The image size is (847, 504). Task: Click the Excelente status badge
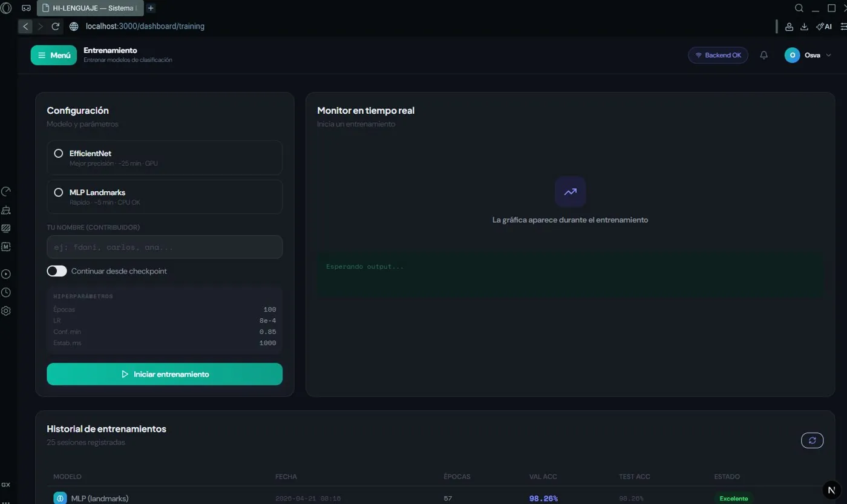click(x=734, y=499)
